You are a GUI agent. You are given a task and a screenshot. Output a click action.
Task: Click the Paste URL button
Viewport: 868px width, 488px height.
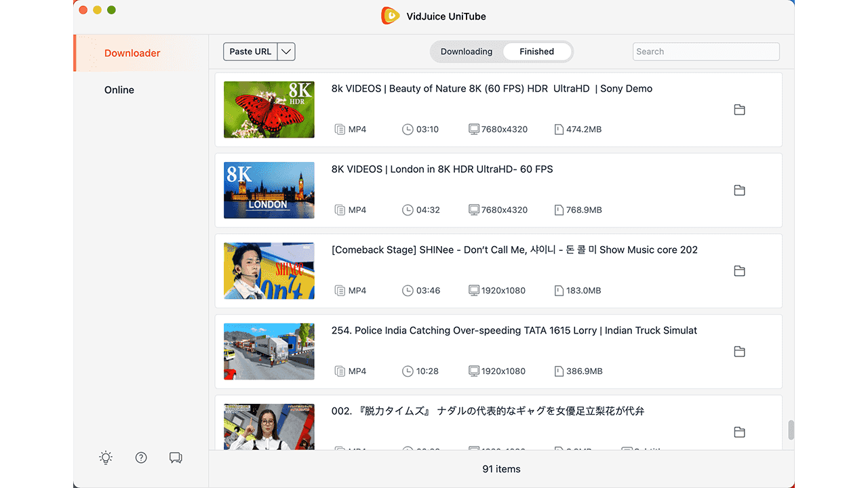(250, 52)
